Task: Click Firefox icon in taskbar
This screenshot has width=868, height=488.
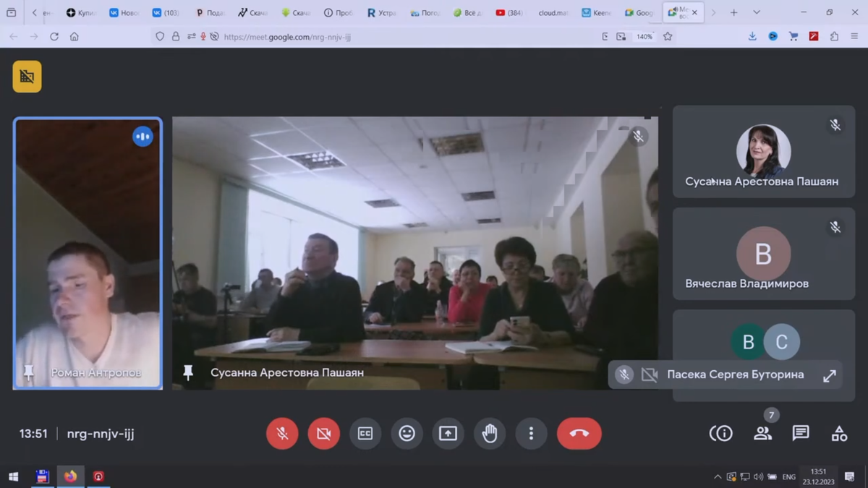Action: (70, 476)
